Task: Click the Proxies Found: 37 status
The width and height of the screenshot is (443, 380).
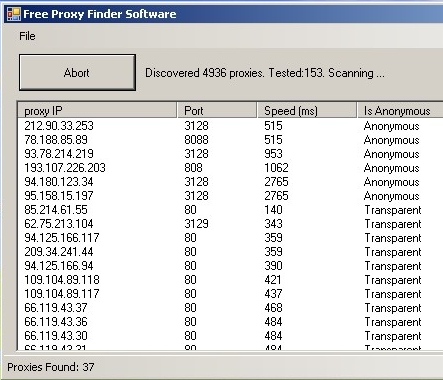Action: point(51,367)
